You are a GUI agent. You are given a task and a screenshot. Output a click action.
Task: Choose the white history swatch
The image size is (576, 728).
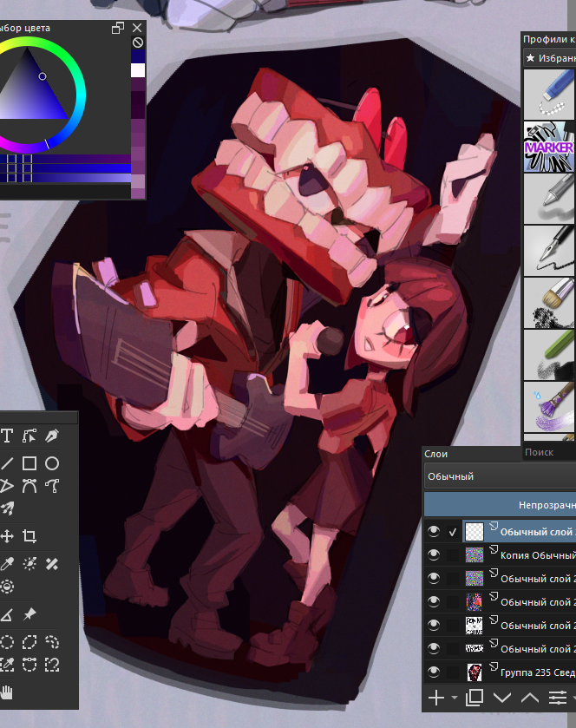click(x=138, y=70)
